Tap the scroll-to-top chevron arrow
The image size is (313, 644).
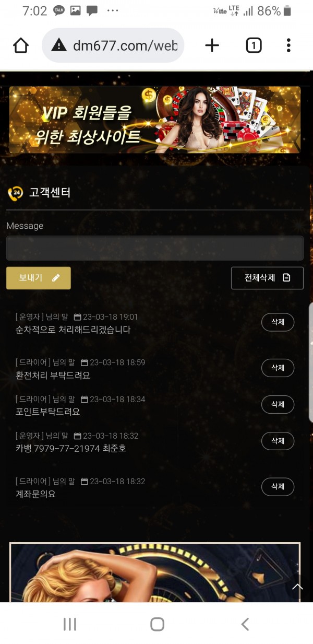(x=297, y=587)
